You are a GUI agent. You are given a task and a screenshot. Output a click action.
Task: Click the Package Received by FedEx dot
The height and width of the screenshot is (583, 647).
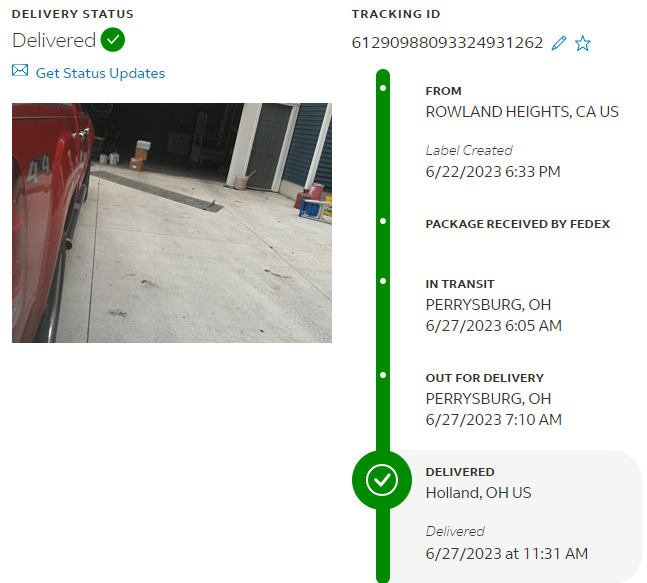click(x=383, y=221)
